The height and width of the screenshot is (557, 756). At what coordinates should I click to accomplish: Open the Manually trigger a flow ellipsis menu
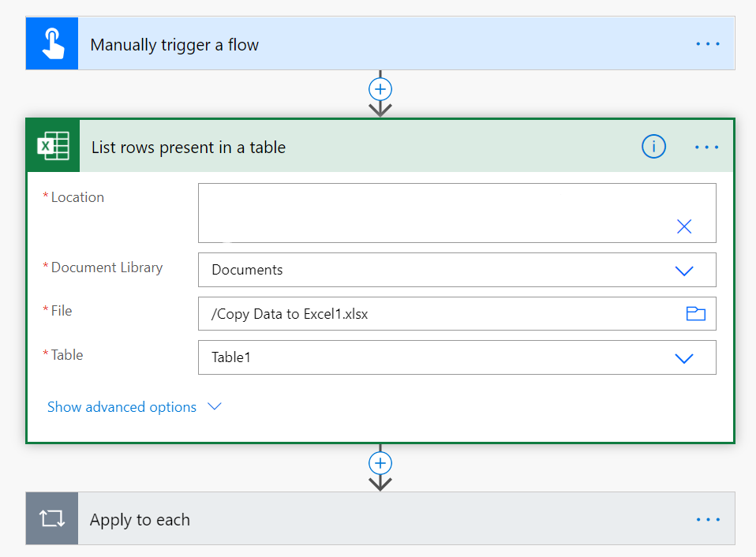coord(707,44)
